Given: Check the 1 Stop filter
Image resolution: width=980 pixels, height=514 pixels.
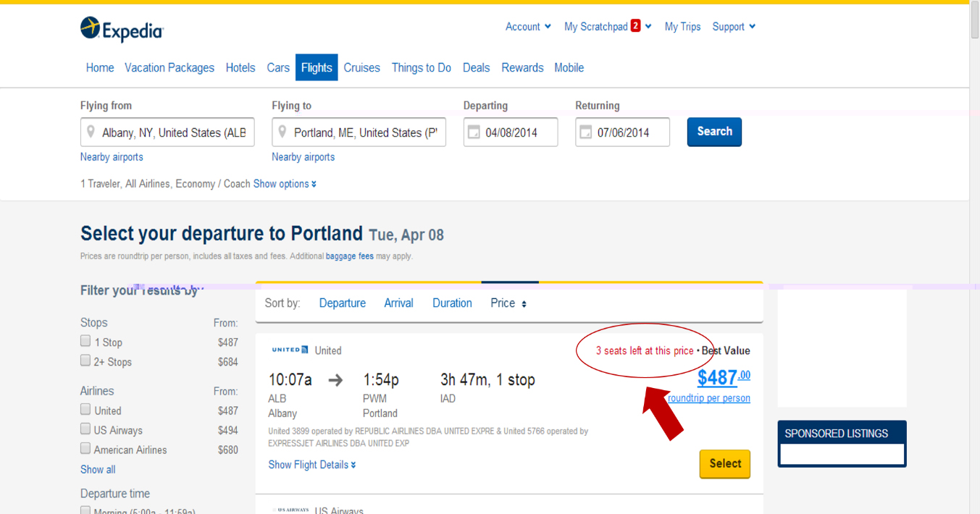Looking at the screenshot, I should (85, 340).
